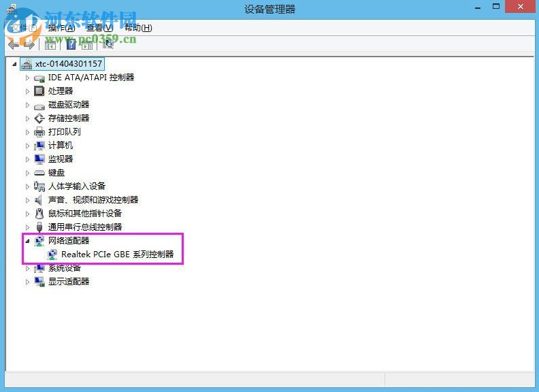Select the IDE ATA/ATAPI 控制器 label

tap(91, 78)
